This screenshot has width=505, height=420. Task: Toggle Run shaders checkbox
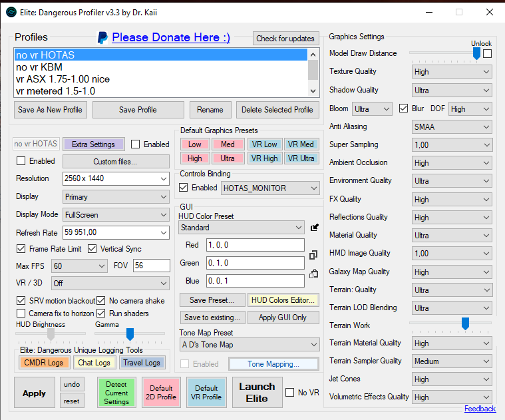[101, 313]
